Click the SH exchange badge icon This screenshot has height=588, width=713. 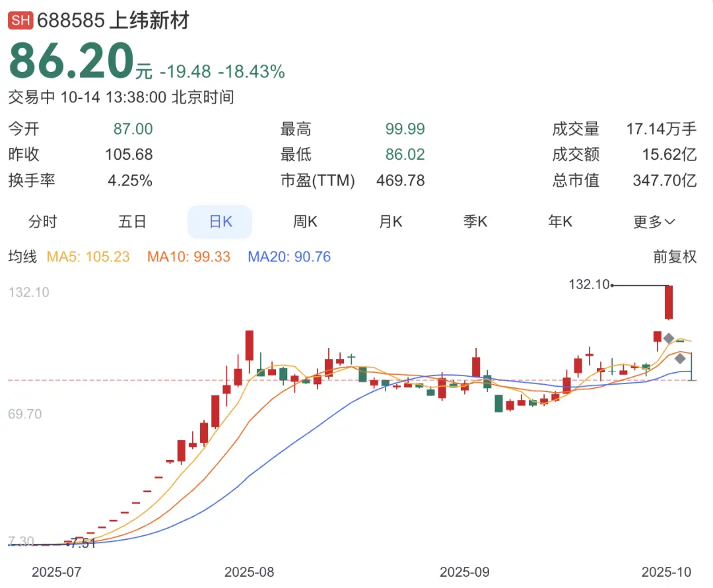click(20, 20)
